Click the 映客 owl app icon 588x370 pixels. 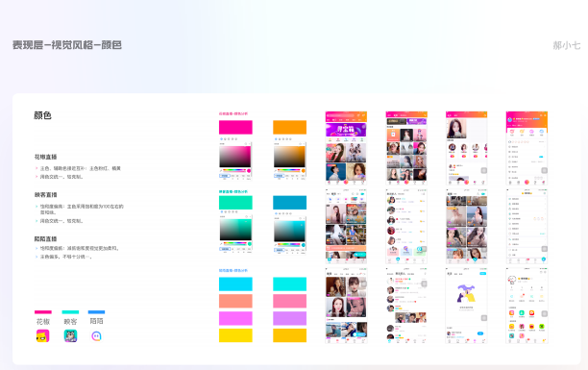70,335
